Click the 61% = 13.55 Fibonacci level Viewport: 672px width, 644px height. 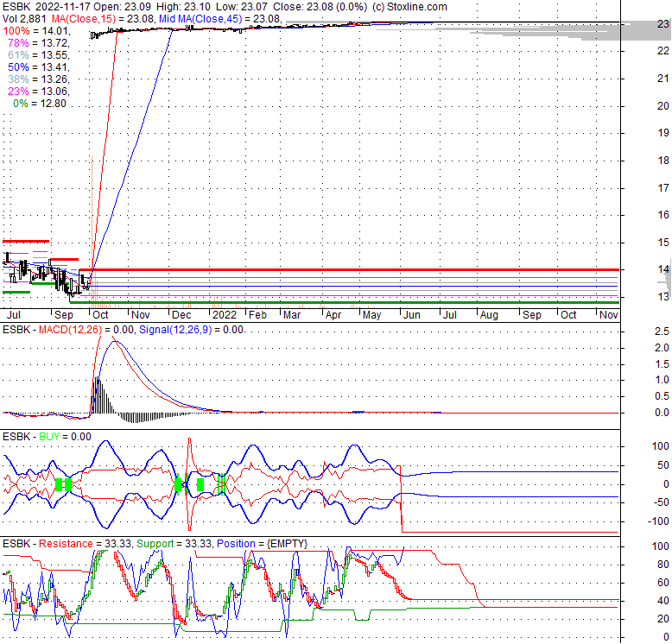[x=39, y=54]
